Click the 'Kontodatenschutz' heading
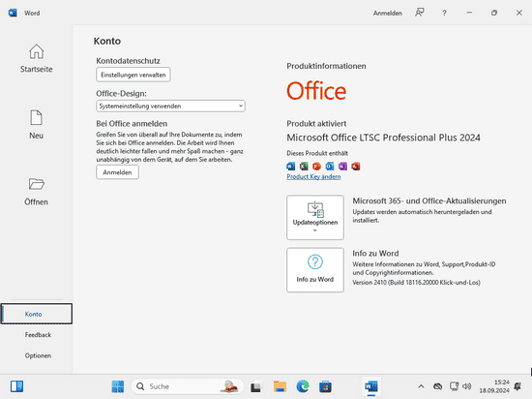Viewport: 532px width, 399px height. click(x=128, y=61)
